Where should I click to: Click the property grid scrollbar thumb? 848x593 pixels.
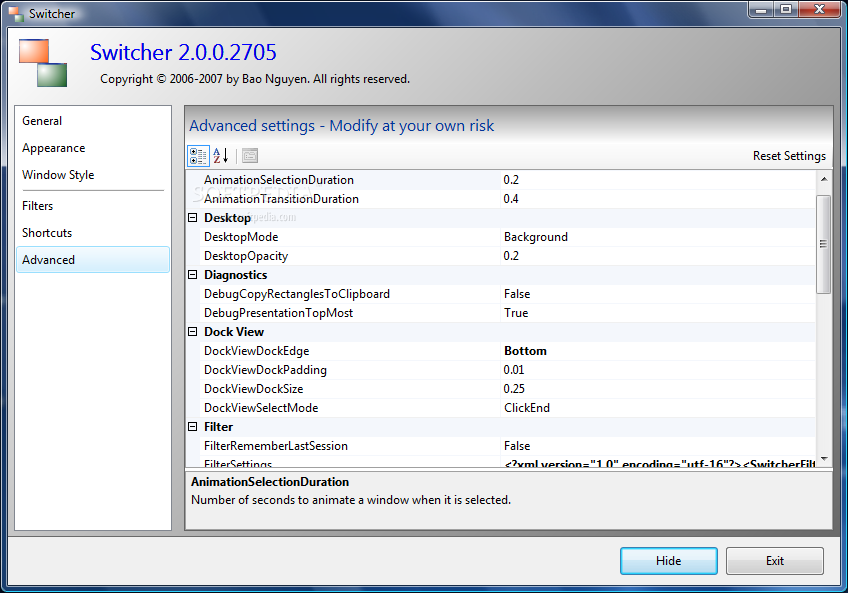click(x=824, y=245)
